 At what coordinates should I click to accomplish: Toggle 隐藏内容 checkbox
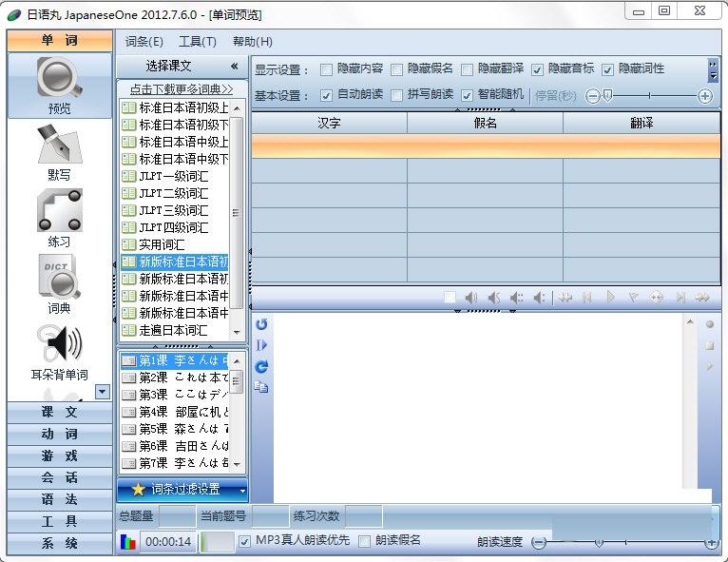[326, 69]
